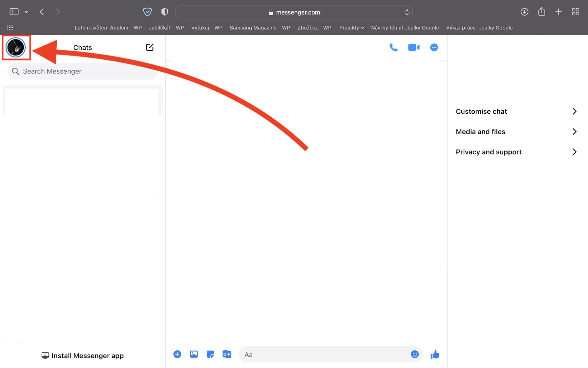This screenshot has height=368, width=588.
Task: Open the Projekty bookmarks folder dropdown
Action: (x=352, y=28)
